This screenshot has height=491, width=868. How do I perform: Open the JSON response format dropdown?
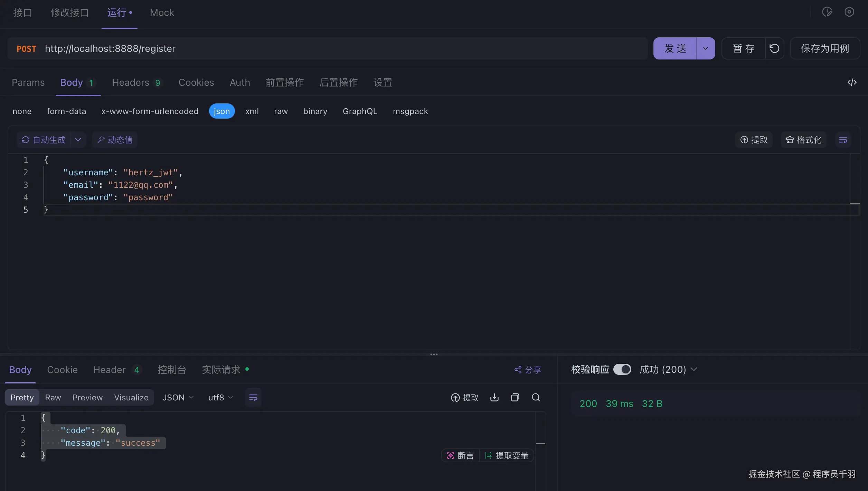(178, 397)
